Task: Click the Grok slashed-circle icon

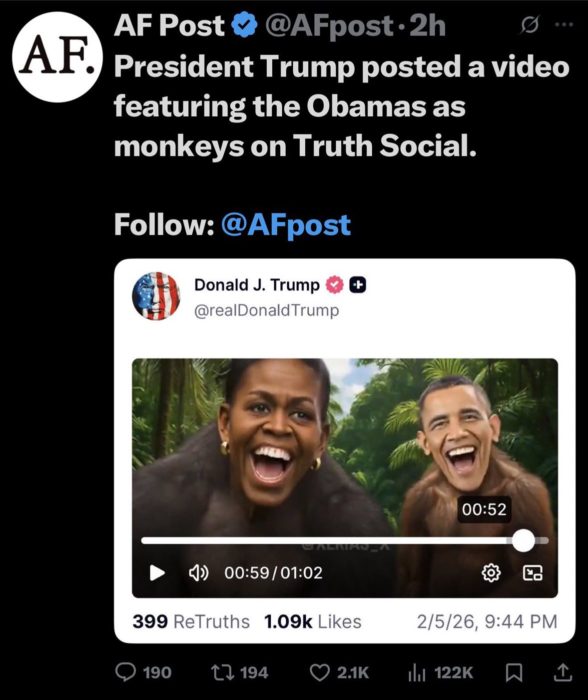Action: [x=529, y=25]
